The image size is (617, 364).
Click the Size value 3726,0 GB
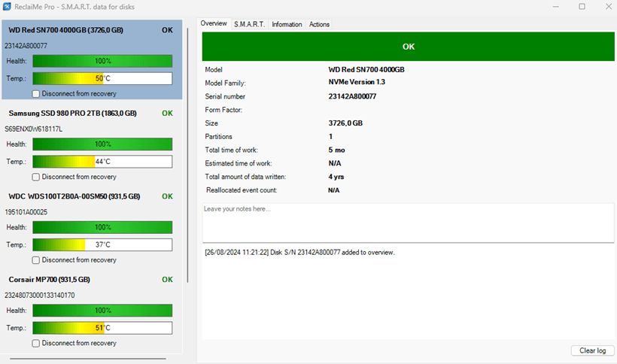345,123
